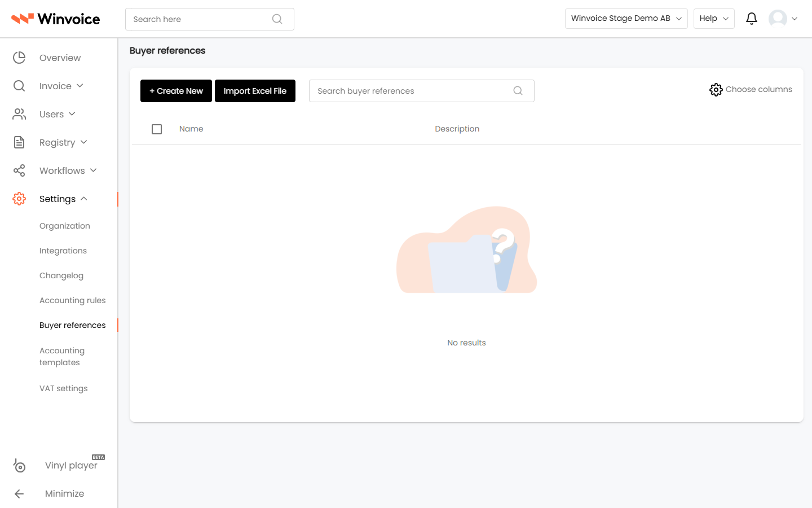Open Choose columns settings
The width and height of the screenshot is (812, 508).
(x=751, y=90)
